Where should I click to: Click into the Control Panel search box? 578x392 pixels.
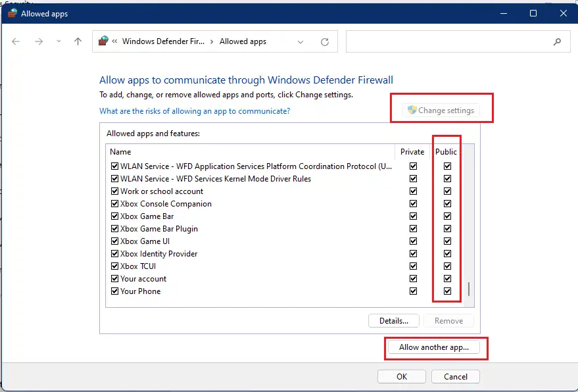(x=458, y=41)
